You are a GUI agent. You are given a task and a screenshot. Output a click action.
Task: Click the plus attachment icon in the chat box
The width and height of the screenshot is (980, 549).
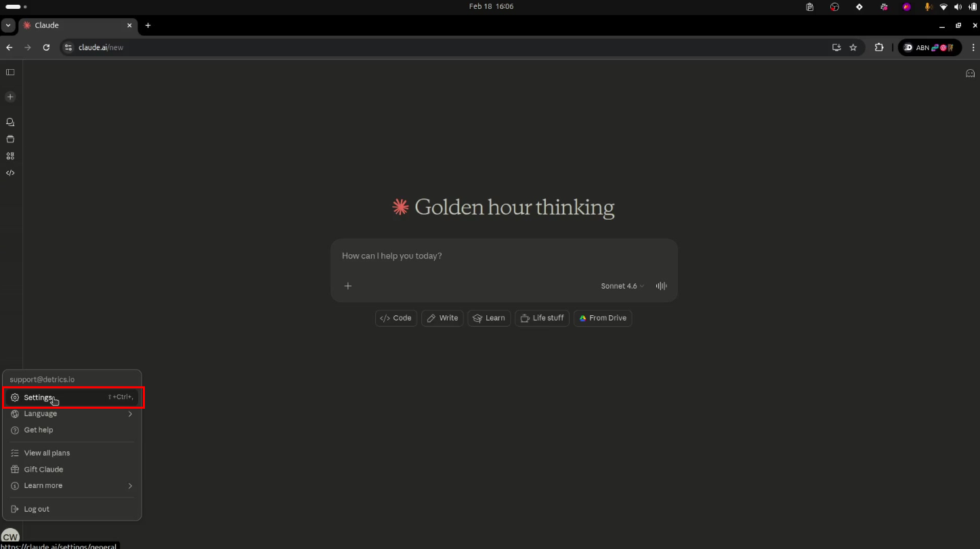click(x=348, y=285)
